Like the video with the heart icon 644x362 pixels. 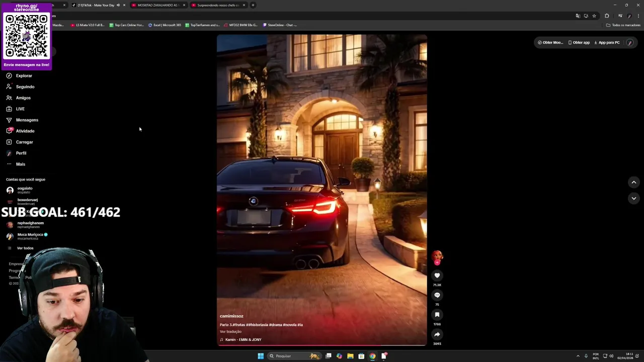(437, 276)
